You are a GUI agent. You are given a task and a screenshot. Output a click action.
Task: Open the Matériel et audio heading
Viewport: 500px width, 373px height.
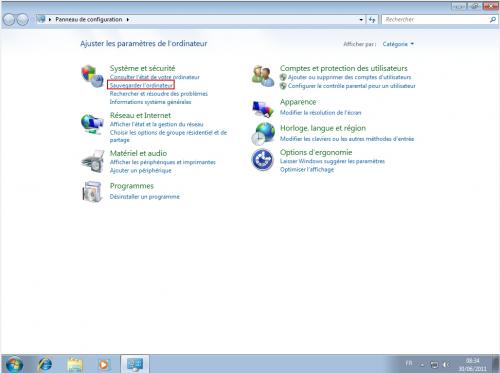138,153
